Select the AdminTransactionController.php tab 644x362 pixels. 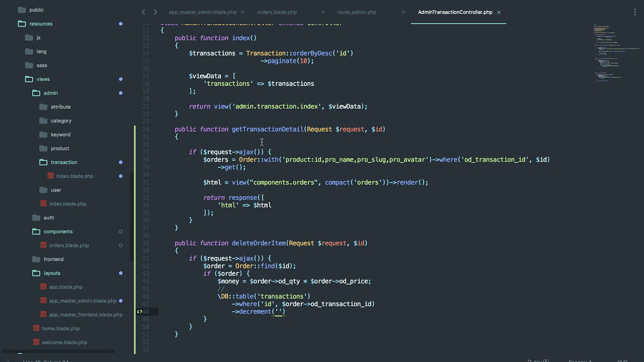click(455, 12)
